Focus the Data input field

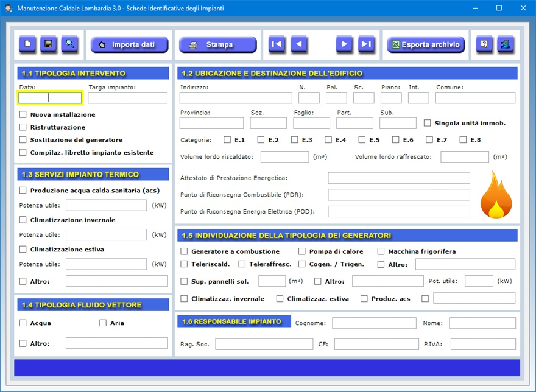[x=50, y=98]
